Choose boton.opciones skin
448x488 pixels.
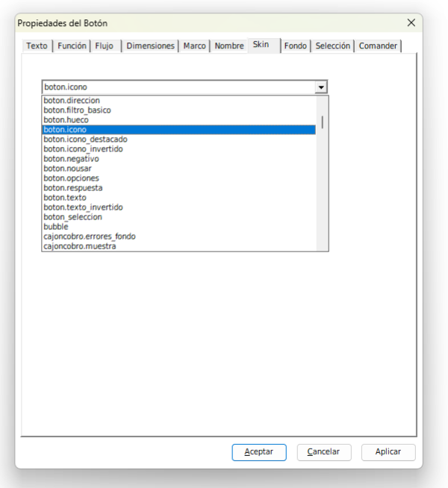pos(179,178)
